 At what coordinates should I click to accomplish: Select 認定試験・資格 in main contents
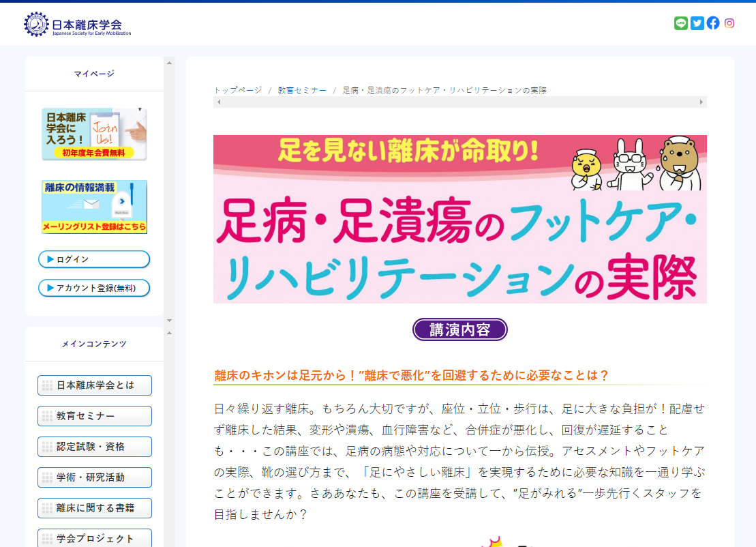tap(95, 447)
